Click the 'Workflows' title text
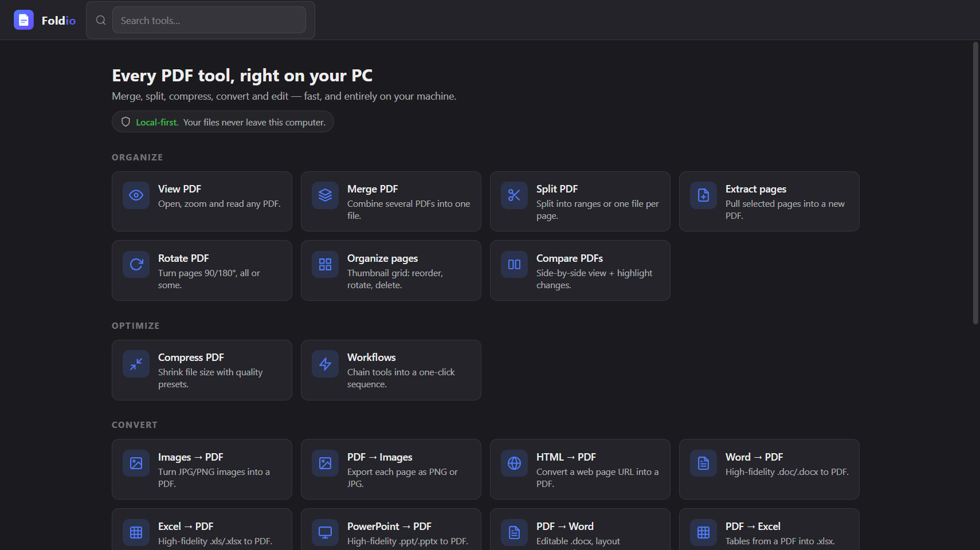 [x=371, y=357]
